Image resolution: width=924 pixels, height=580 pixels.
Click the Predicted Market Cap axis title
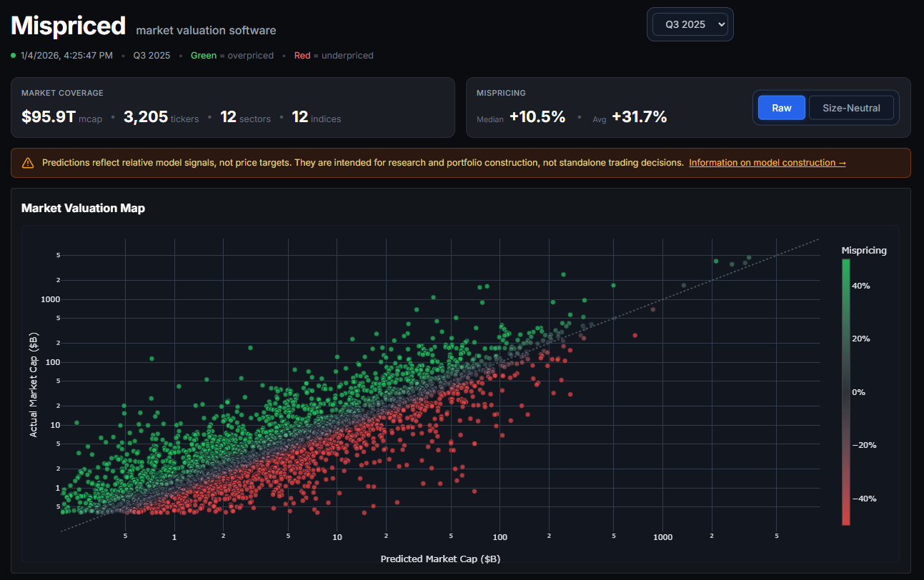440,559
